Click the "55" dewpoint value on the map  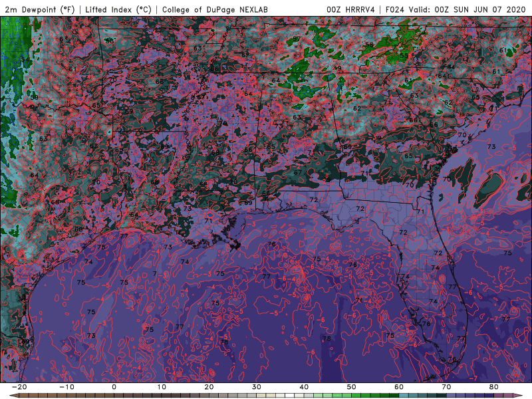[404, 56]
